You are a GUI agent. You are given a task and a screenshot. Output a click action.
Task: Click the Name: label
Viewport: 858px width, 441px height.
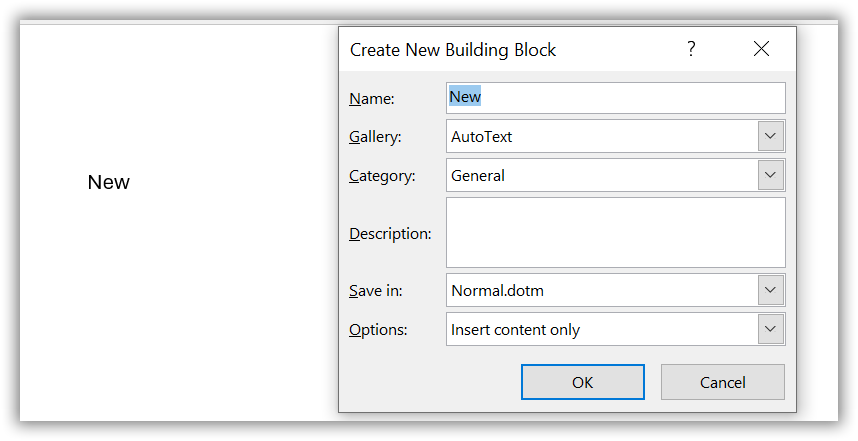[x=372, y=99]
